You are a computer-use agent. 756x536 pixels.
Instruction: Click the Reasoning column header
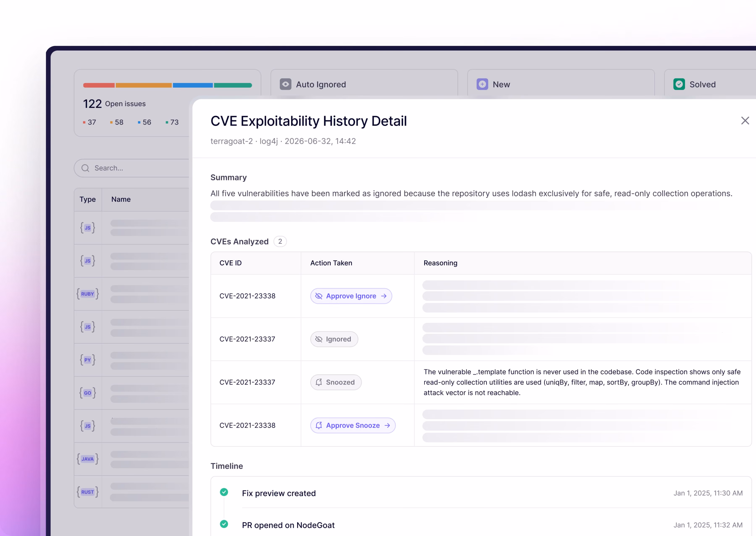[440, 263]
